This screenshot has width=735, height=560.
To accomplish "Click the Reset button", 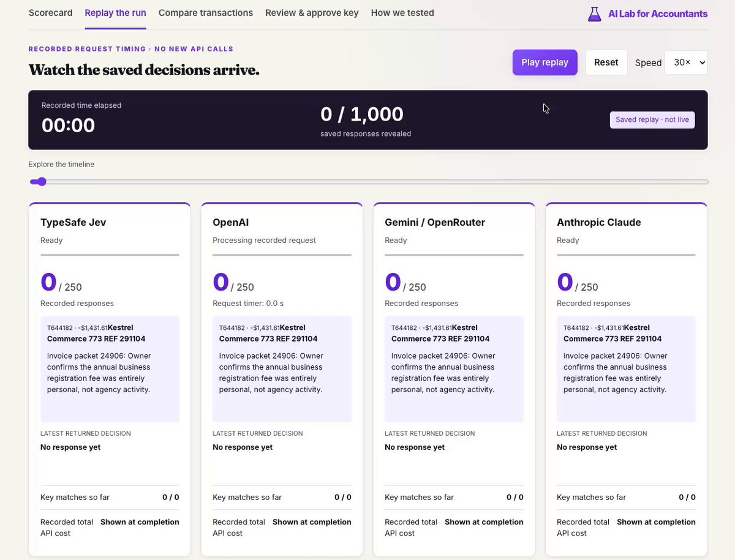I will [x=606, y=62].
